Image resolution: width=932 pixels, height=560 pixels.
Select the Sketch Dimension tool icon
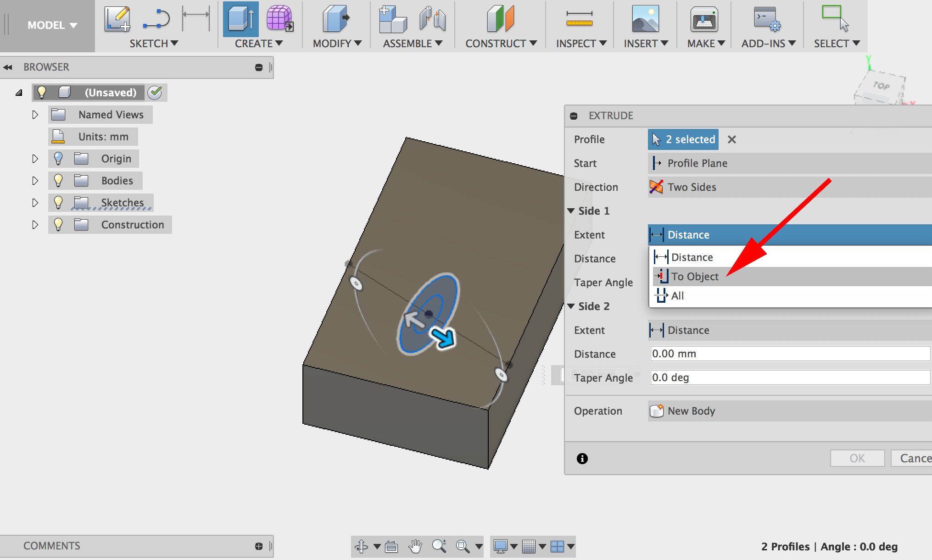pyautogui.click(x=196, y=18)
